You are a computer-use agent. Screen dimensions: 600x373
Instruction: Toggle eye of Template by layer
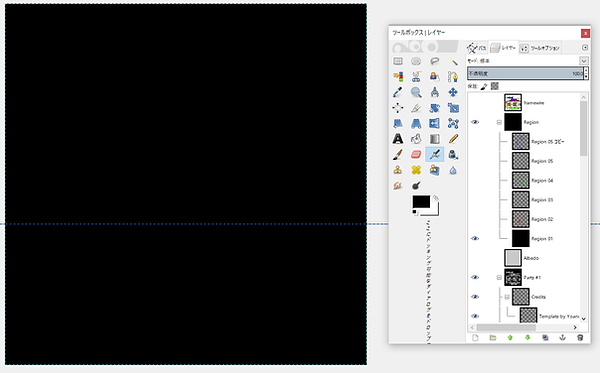point(475,316)
